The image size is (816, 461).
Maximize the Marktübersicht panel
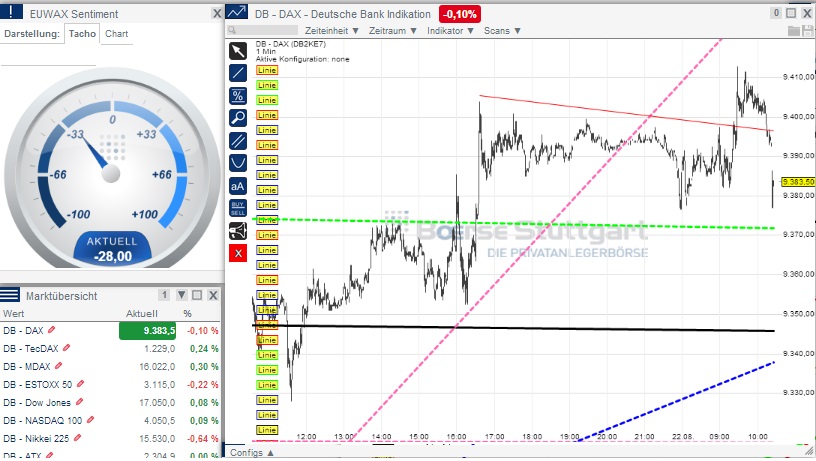pos(197,295)
